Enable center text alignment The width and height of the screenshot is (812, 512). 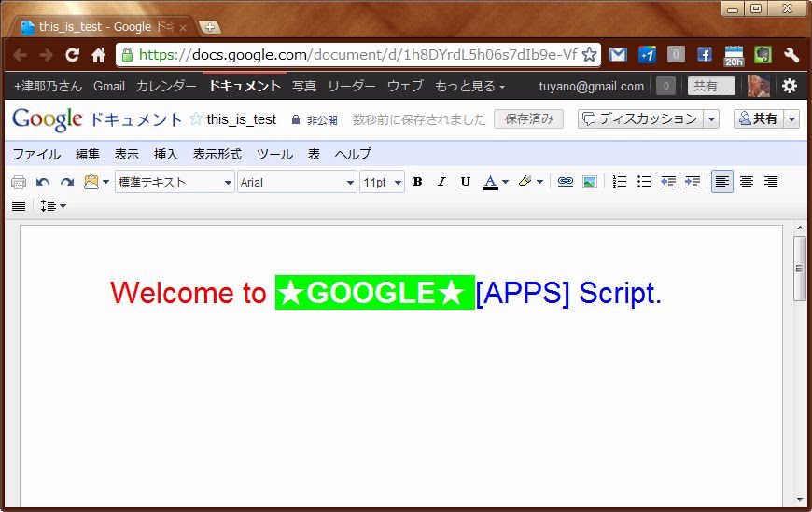tap(747, 182)
